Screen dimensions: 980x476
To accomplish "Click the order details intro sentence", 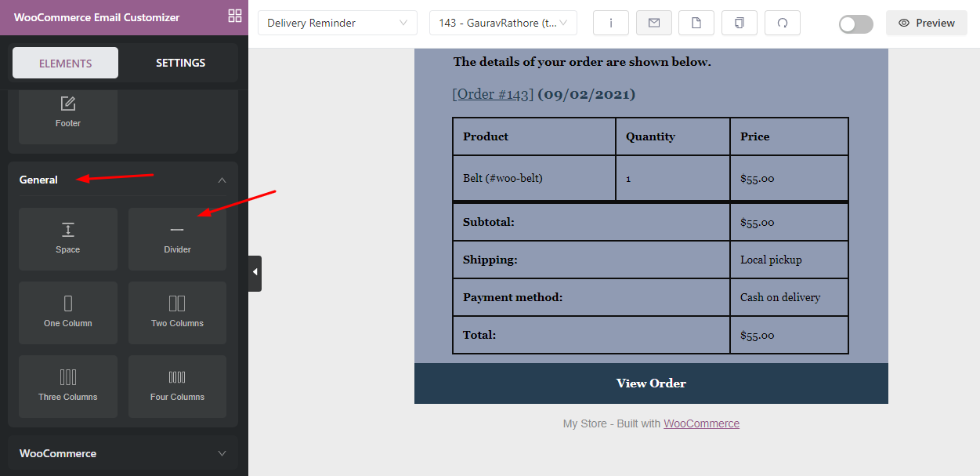I will (x=582, y=62).
